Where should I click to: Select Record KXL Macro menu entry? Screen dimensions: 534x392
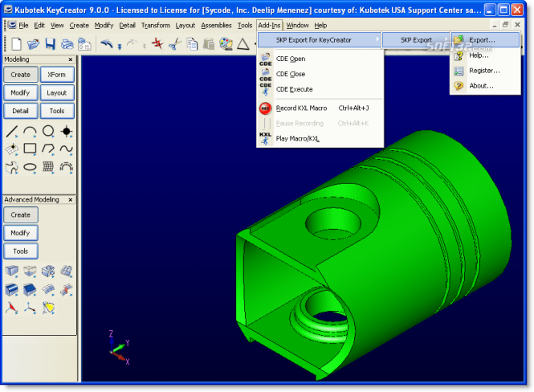point(320,108)
